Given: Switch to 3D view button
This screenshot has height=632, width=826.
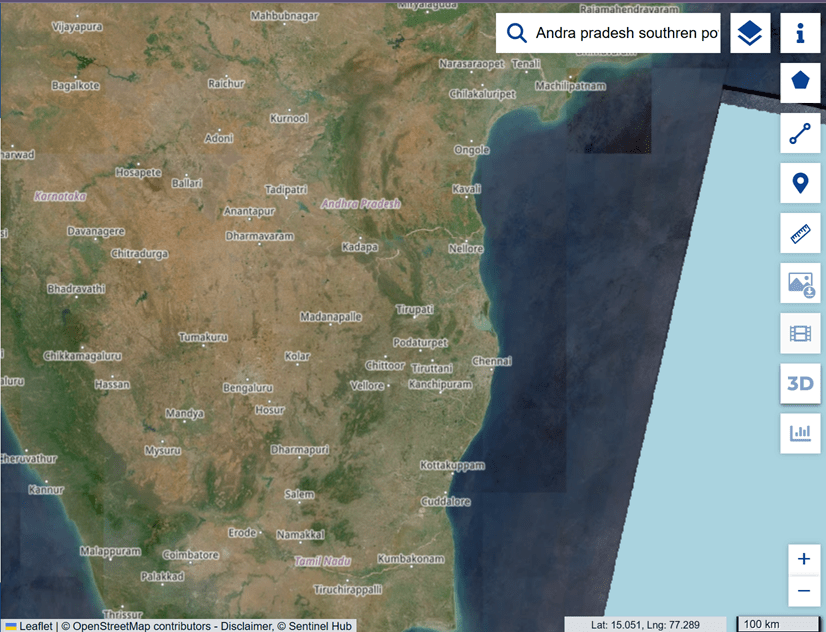Looking at the screenshot, I should click(800, 383).
